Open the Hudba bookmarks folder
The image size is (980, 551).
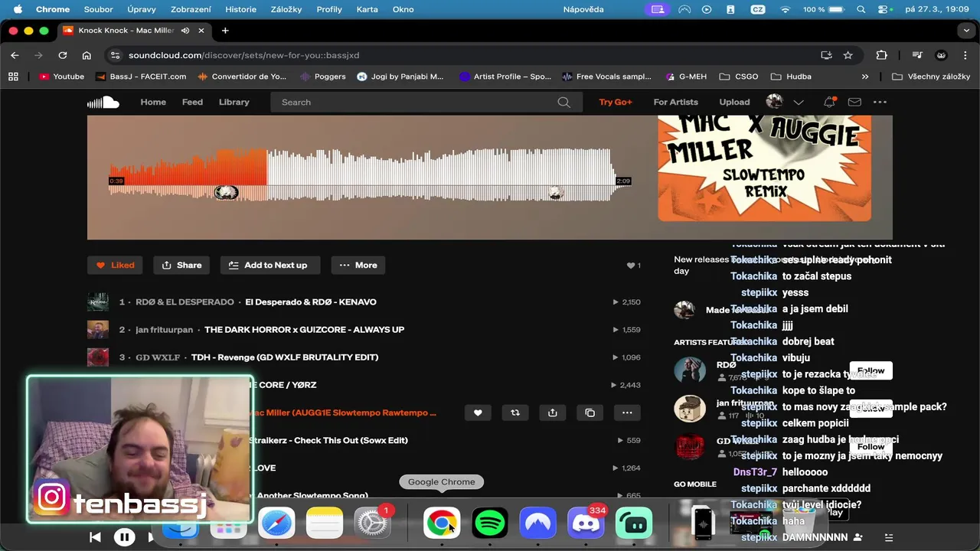click(791, 77)
